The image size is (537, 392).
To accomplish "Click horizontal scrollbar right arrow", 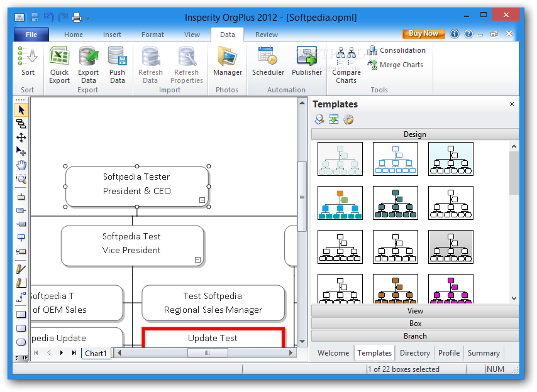I will [291, 352].
